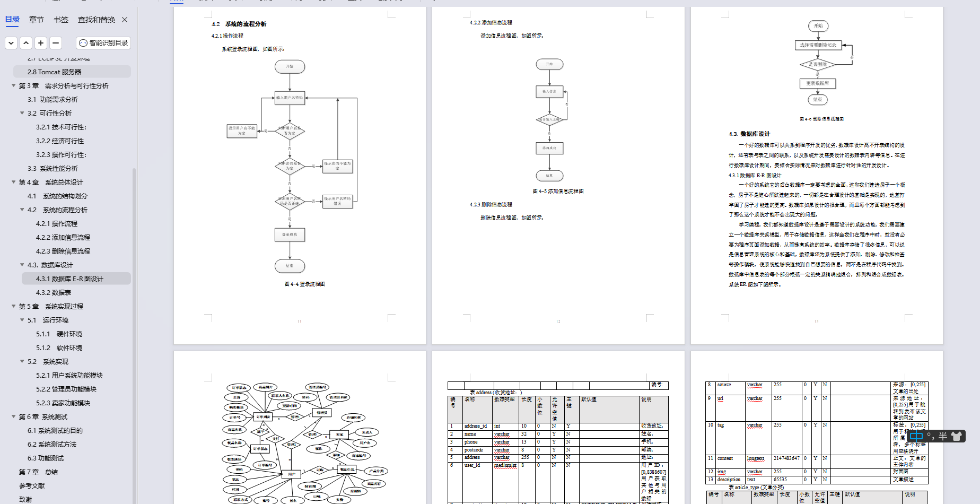Collapse the 第5章 系统实现过程 node
Image resolution: width=980 pixels, height=504 pixels.
14,306
